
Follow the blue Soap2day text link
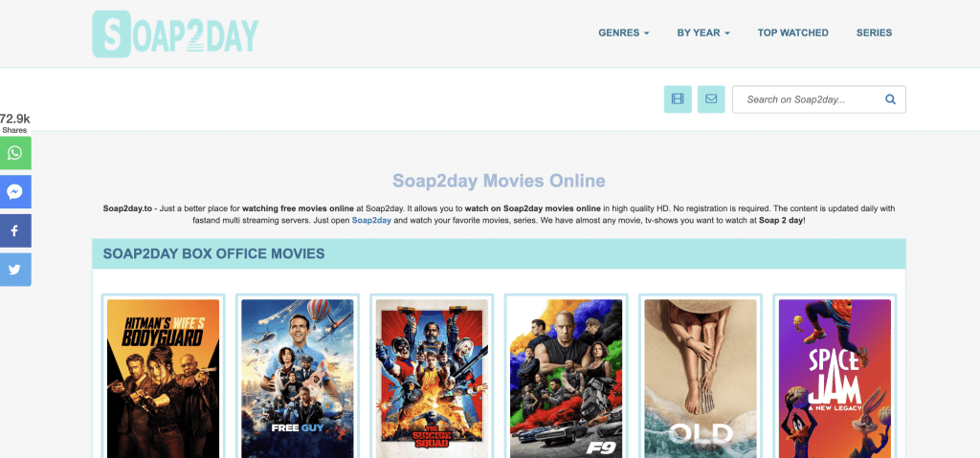(371, 221)
